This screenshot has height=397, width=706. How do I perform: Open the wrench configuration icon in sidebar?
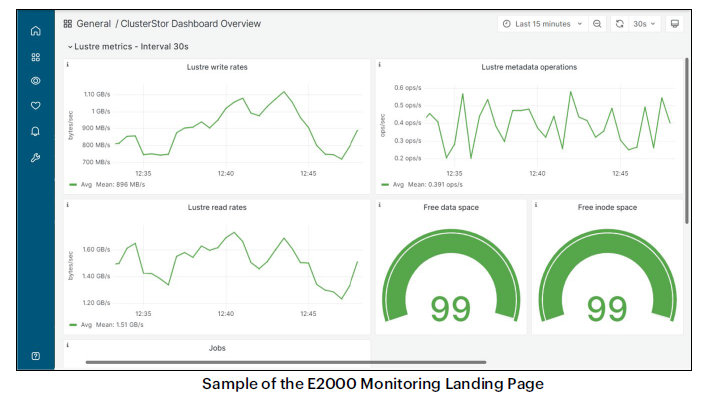pos(36,158)
